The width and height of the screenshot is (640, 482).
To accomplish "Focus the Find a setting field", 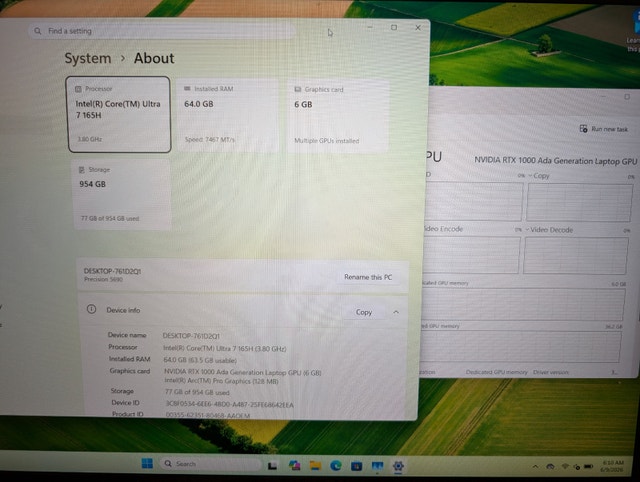I will click(x=161, y=31).
